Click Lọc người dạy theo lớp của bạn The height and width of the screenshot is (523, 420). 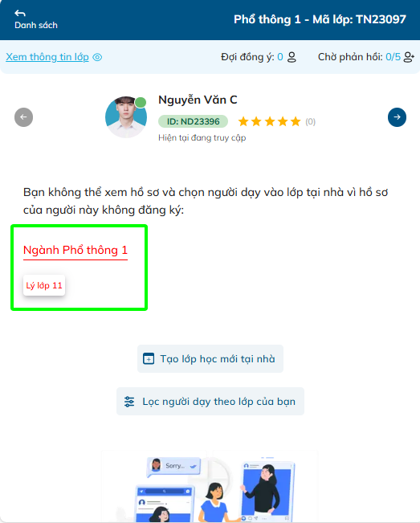(x=210, y=401)
